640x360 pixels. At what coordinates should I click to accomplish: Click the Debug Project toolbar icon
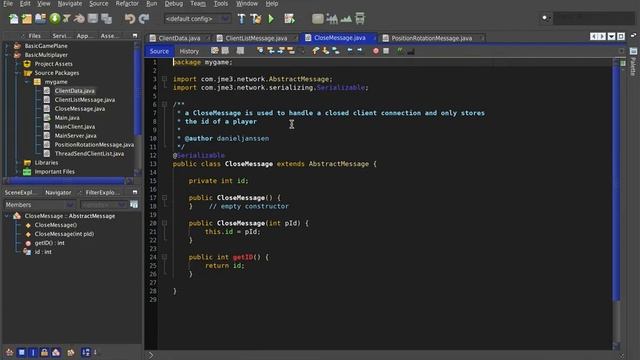coord(289,19)
